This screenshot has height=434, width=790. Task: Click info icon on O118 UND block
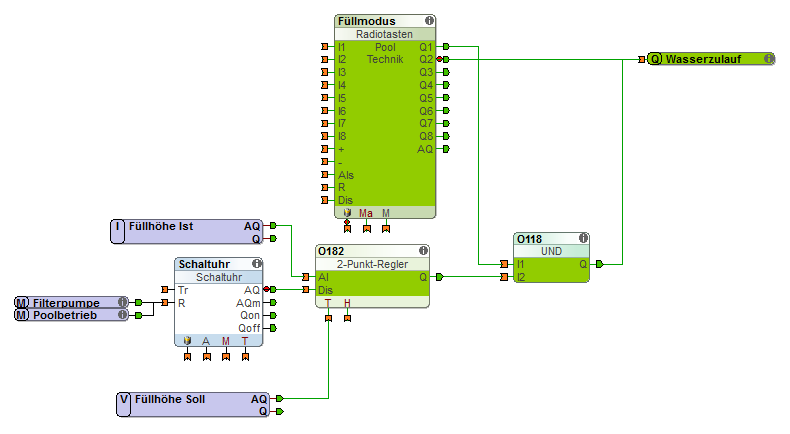pos(582,239)
